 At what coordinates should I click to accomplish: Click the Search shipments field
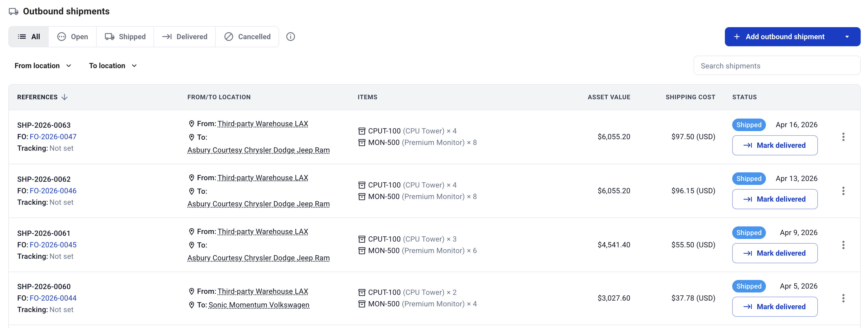(777, 66)
